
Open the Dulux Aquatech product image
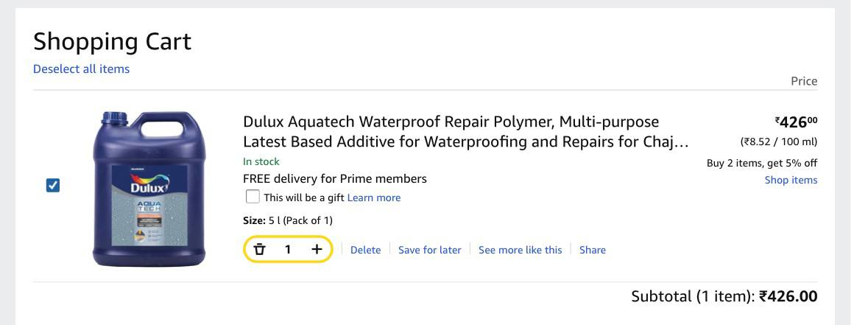149,188
